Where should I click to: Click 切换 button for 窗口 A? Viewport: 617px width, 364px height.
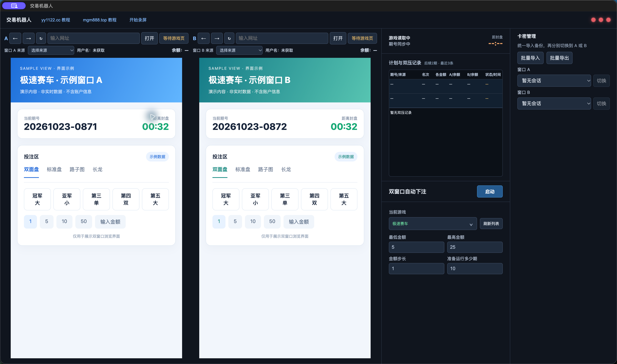pos(601,81)
